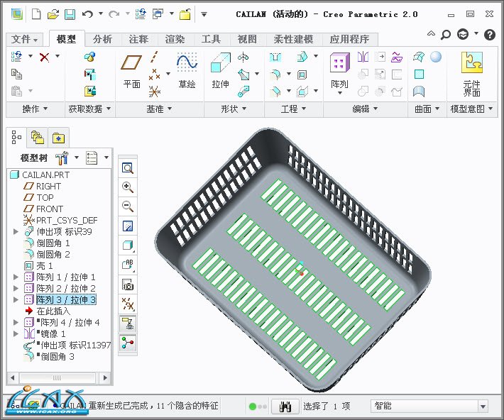Click the zoom in magnifier icon
This screenshot has width=504, height=420.
pos(128,187)
